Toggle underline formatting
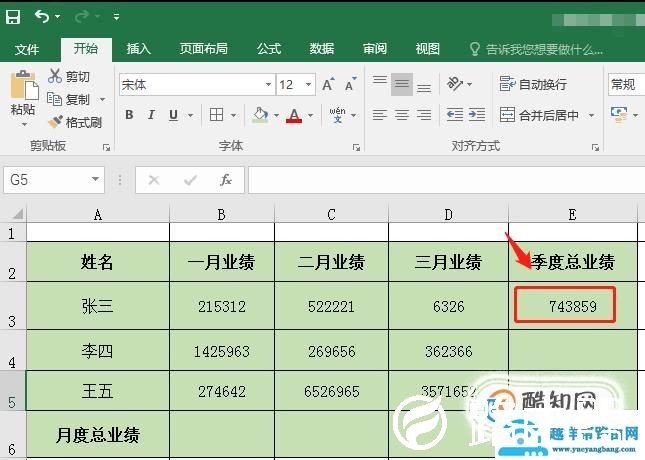Screen dimensions: 645x460 click(x=174, y=115)
